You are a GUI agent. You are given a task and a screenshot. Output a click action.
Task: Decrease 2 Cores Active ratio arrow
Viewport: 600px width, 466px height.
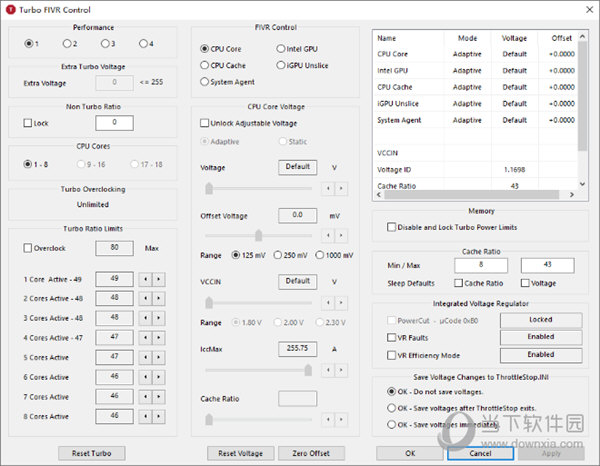point(145,298)
